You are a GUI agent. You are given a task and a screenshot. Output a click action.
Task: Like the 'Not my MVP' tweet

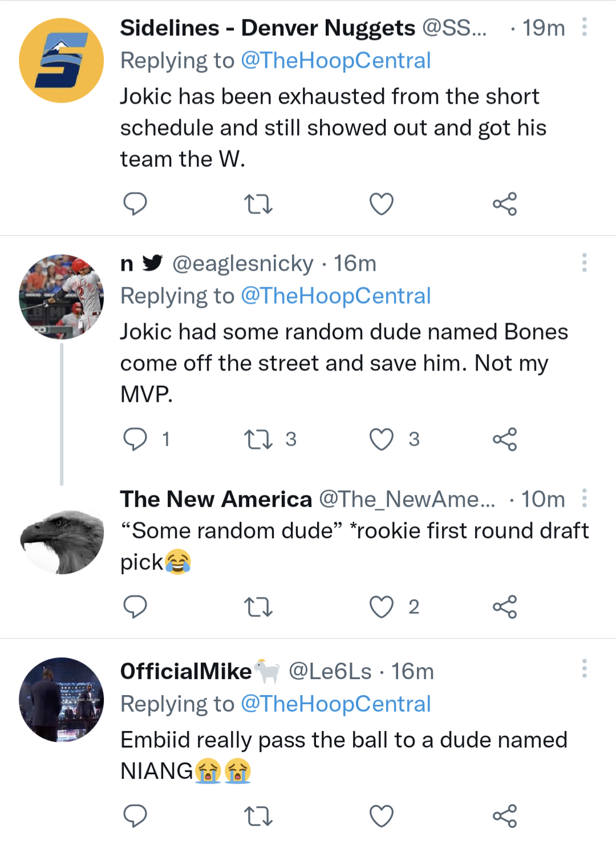381,439
